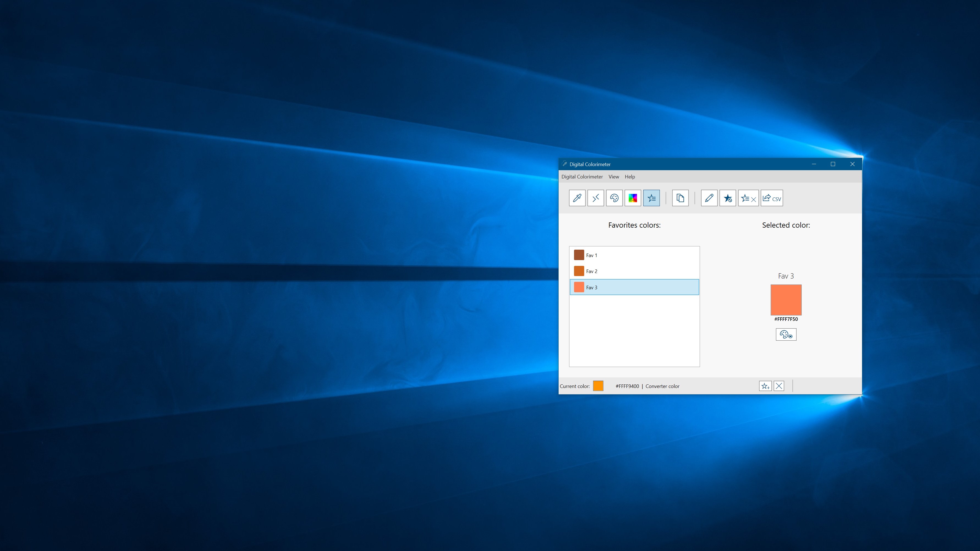Viewport: 980px width, 551px height.
Task: Remove selected favorite with star-ban icon
Action: pos(728,198)
